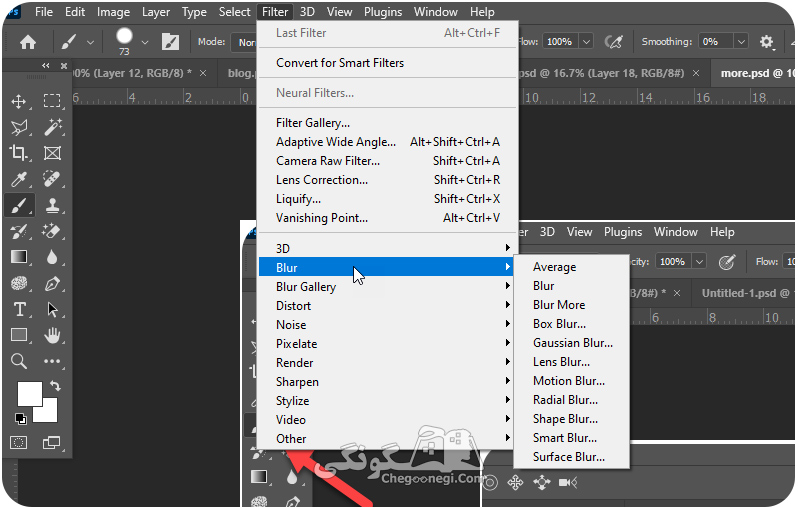This screenshot has width=798, height=508.
Task: Select the Rectangular Marquee tool
Action: click(x=52, y=101)
